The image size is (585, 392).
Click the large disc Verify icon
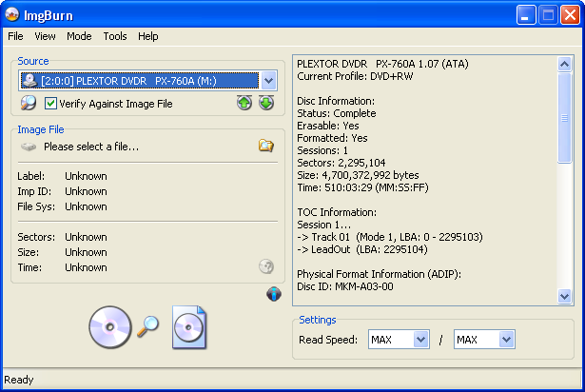pos(110,327)
